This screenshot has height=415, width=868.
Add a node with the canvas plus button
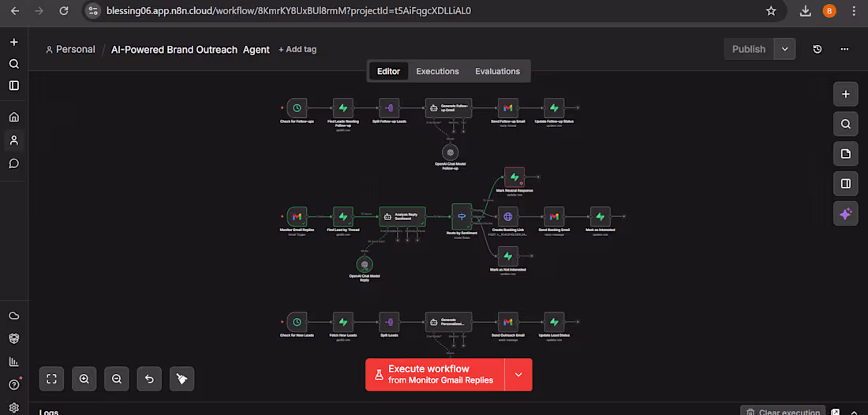pos(845,94)
